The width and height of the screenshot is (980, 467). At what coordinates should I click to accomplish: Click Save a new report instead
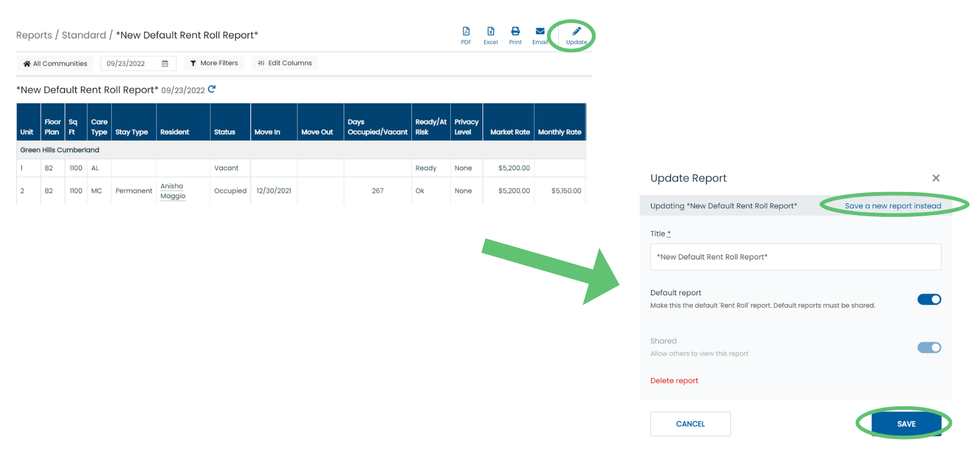[893, 206]
